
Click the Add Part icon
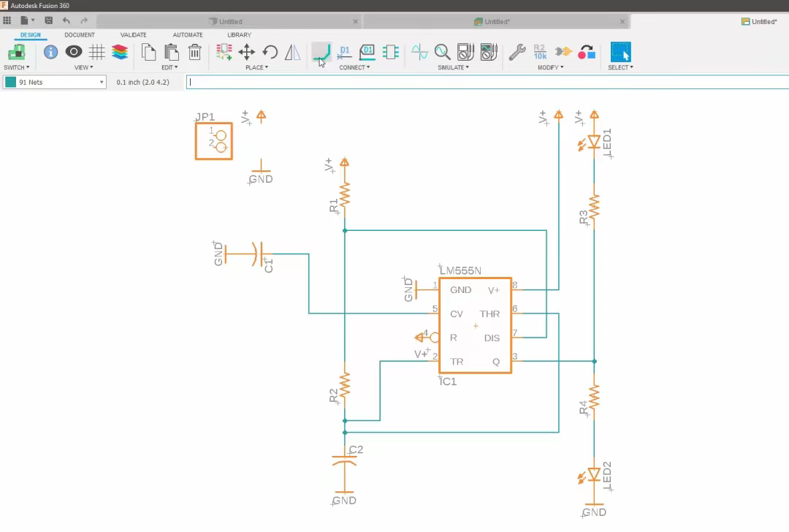pyautogui.click(x=224, y=52)
